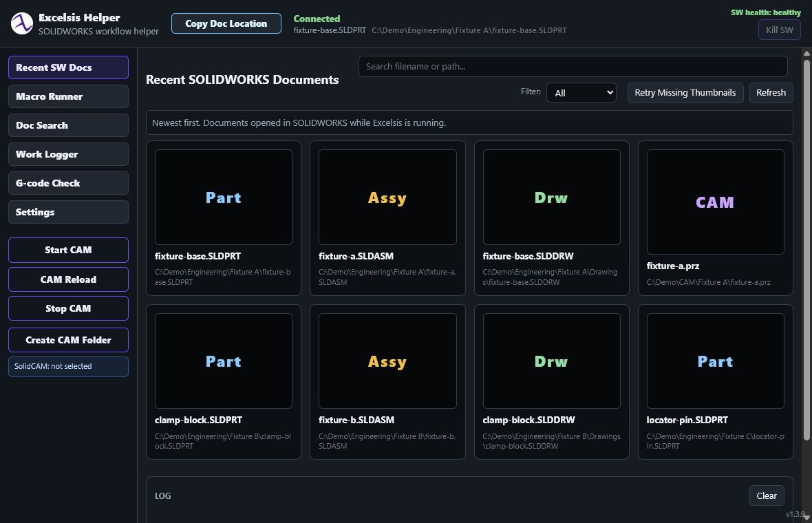Focus the Search filename or path field
Viewport: 812px width, 523px height.
tap(573, 66)
